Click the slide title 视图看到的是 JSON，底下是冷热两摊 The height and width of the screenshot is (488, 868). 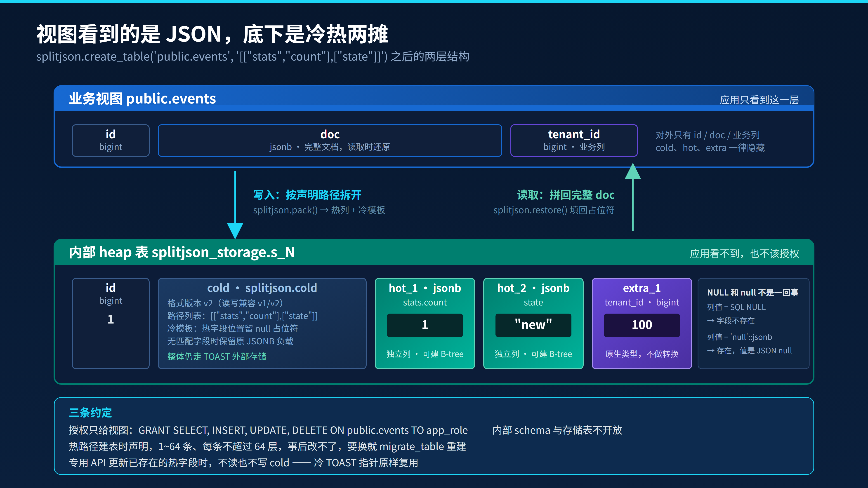[212, 34]
